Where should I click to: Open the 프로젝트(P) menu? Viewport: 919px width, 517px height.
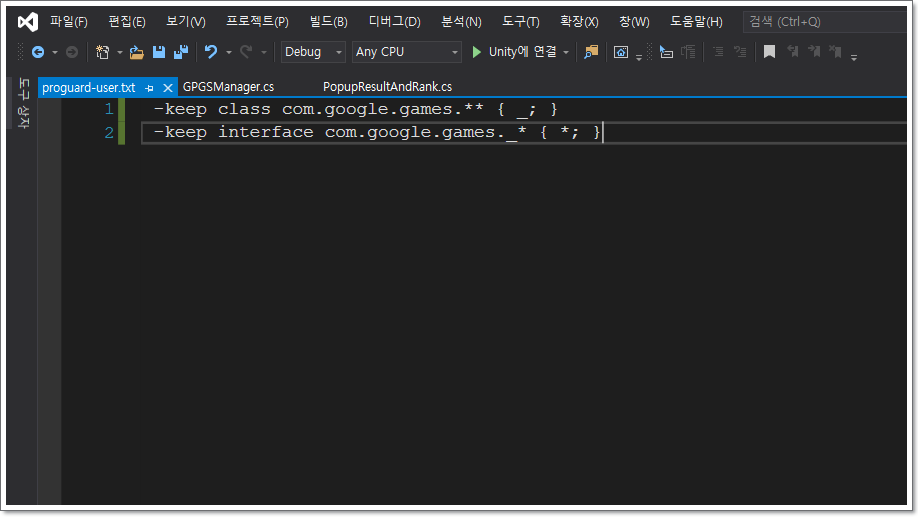coord(257,22)
